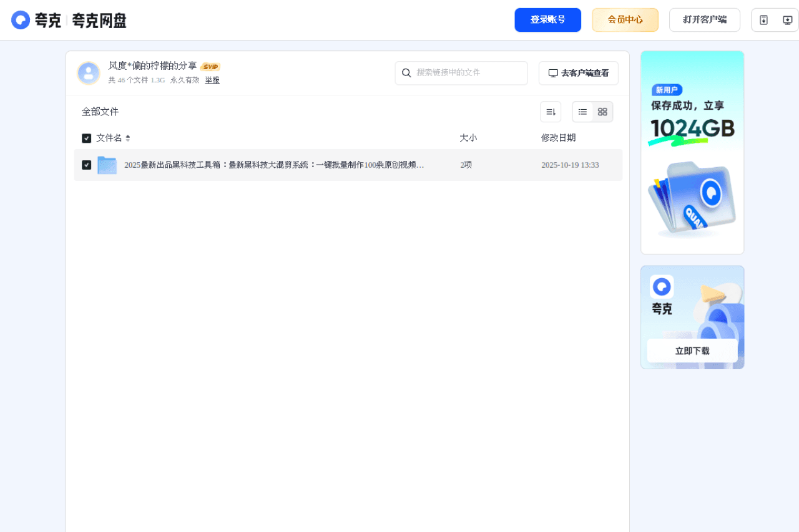This screenshot has width=799, height=532.
Task: Select the list view icon
Action: (582, 112)
